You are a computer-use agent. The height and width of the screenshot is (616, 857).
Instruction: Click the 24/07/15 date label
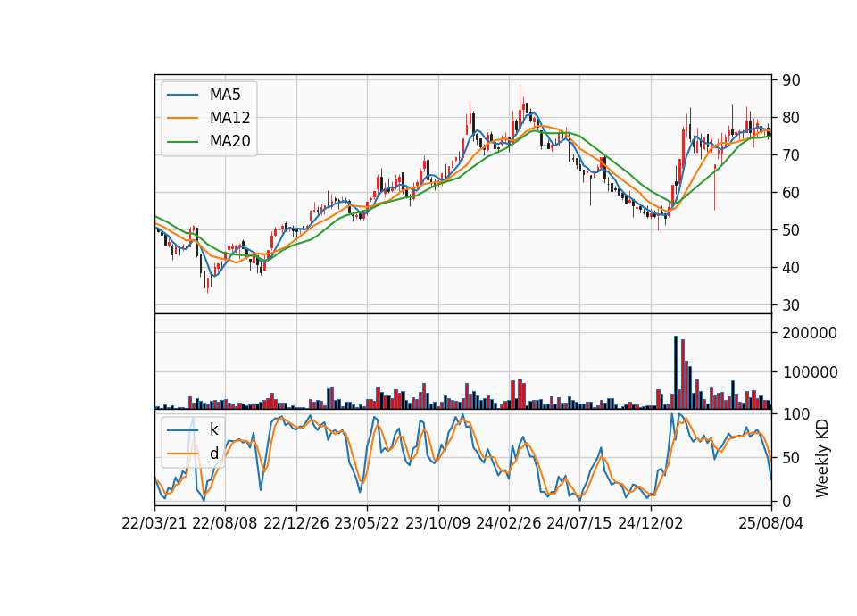[x=579, y=523]
